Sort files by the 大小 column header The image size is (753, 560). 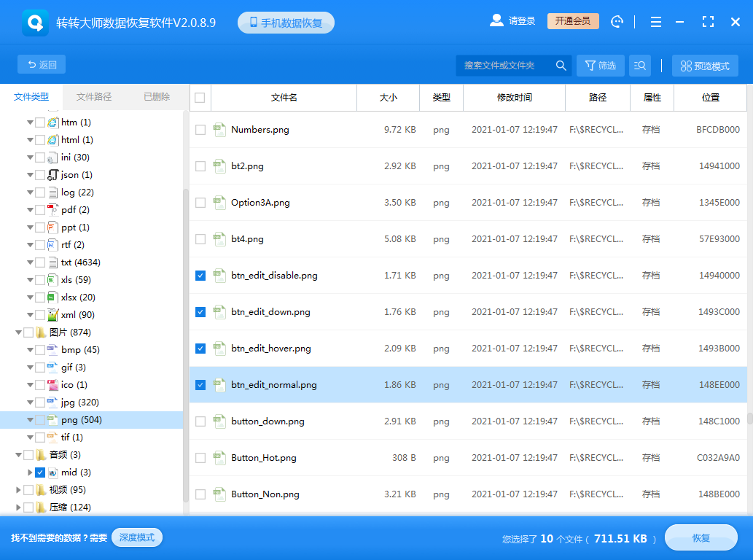pyautogui.click(x=388, y=98)
